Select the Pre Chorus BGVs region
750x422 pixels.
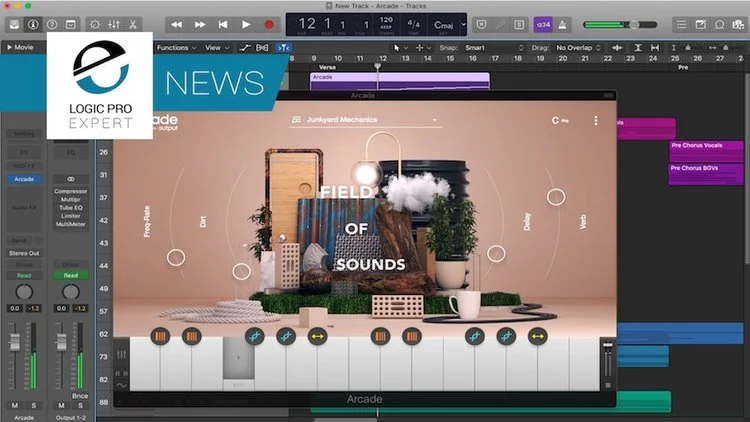[x=706, y=174]
